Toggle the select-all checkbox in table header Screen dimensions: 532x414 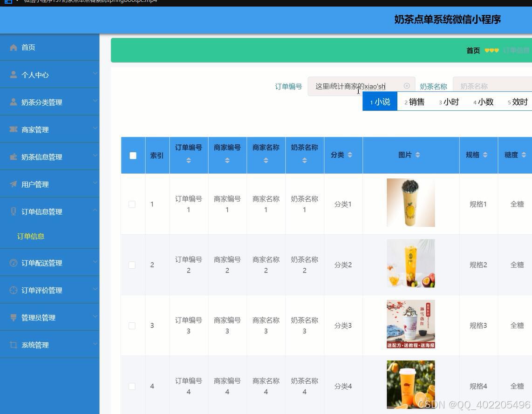pyautogui.click(x=133, y=156)
